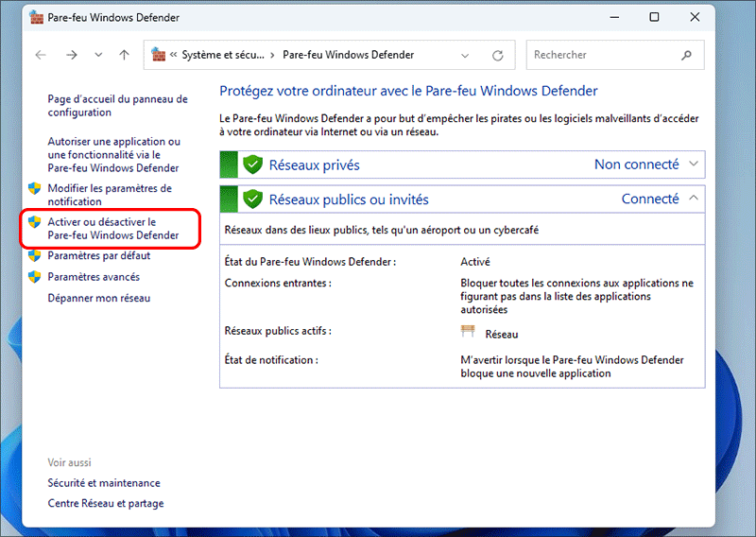The width and height of the screenshot is (756, 537).
Task: Click the Réseaux publics ou invités heading
Action: pos(349,199)
